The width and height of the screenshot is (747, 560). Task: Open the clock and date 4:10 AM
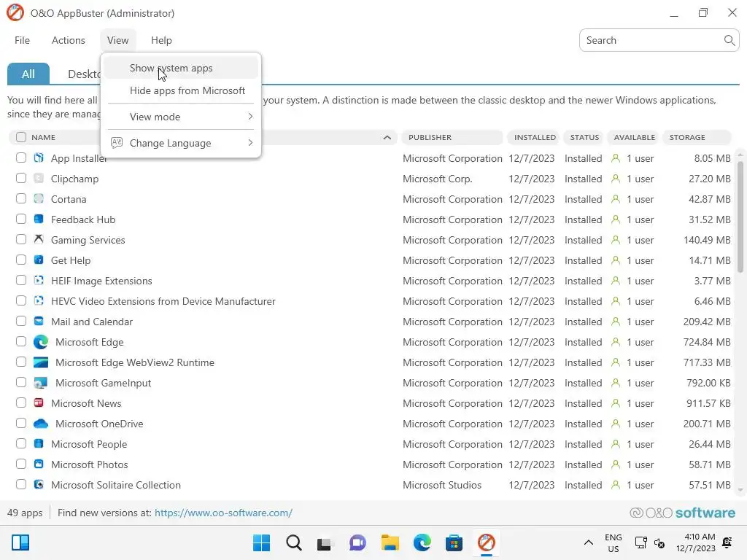[695, 542]
